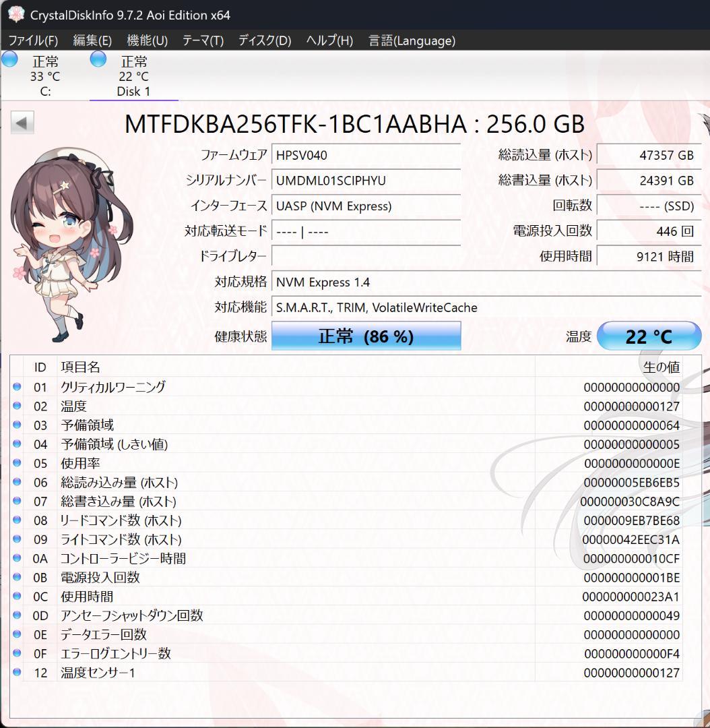
Task: Open the 機能(U) menu
Action: (147, 41)
